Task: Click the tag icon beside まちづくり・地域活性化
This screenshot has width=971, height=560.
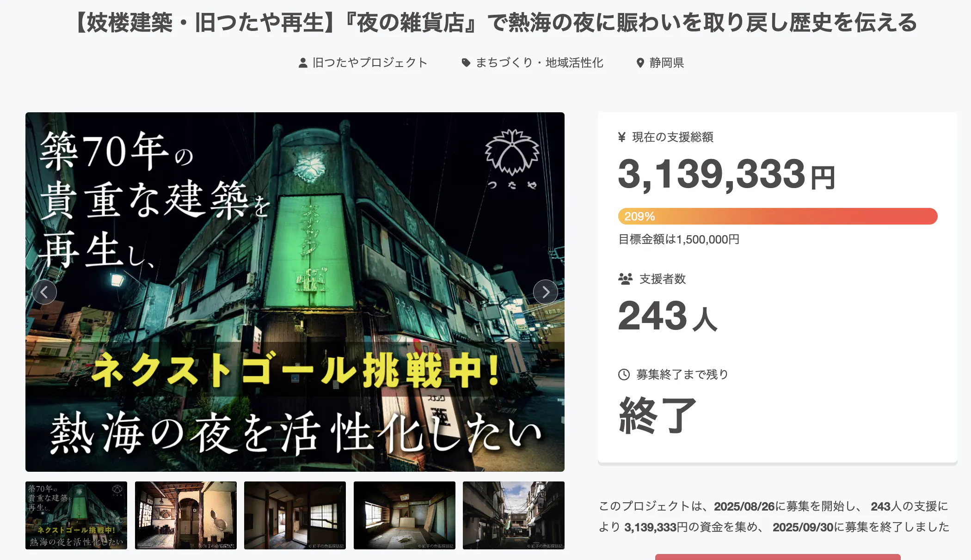Action: click(x=466, y=63)
